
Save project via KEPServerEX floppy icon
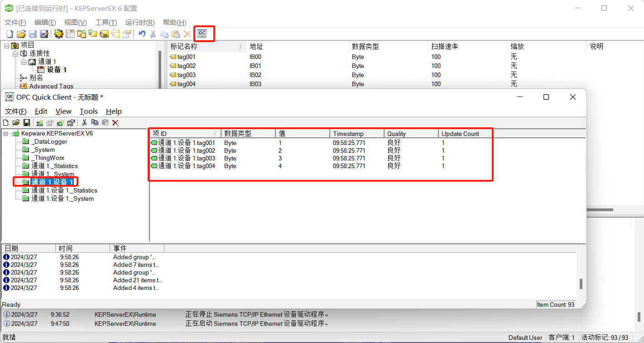[33, 34]
